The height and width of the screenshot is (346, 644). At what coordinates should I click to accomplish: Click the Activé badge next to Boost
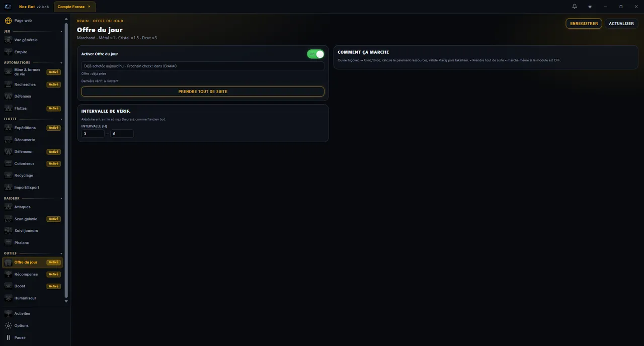53,286
